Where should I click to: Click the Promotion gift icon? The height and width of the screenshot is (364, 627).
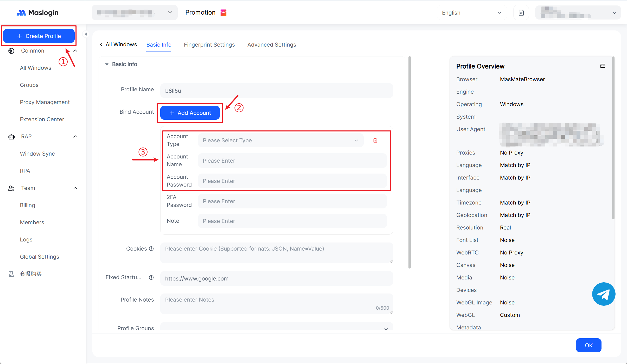point(223,12)
